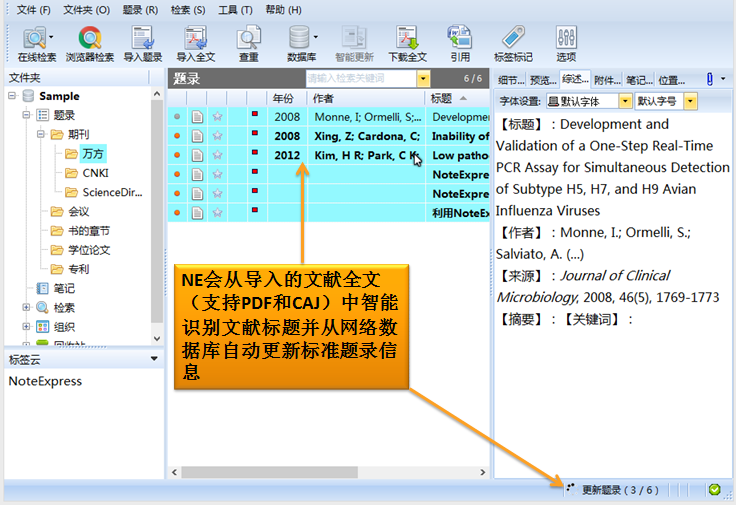The height and width of the screenshot is (505, 736).
Task: Sort records by 标题 column
Action: pos(457,98)
